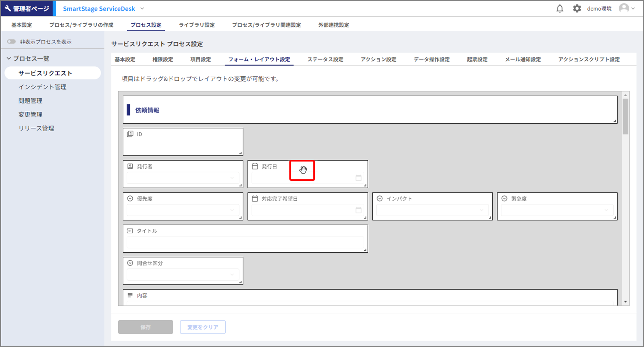This screenshot has height=347, width=644.
Task: Click the user avatar icon
Action: [x=624, y=8]
